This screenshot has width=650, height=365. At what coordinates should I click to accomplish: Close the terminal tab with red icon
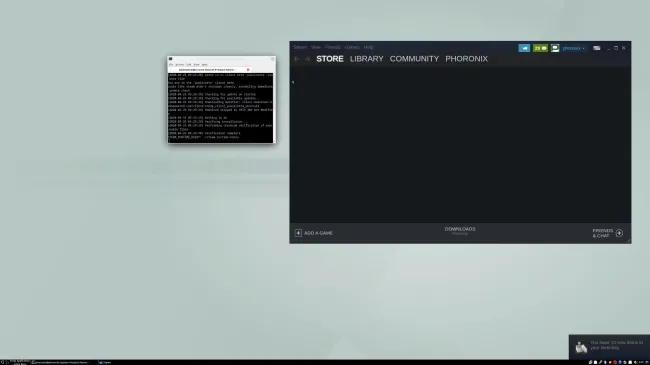tap(248, 70)
